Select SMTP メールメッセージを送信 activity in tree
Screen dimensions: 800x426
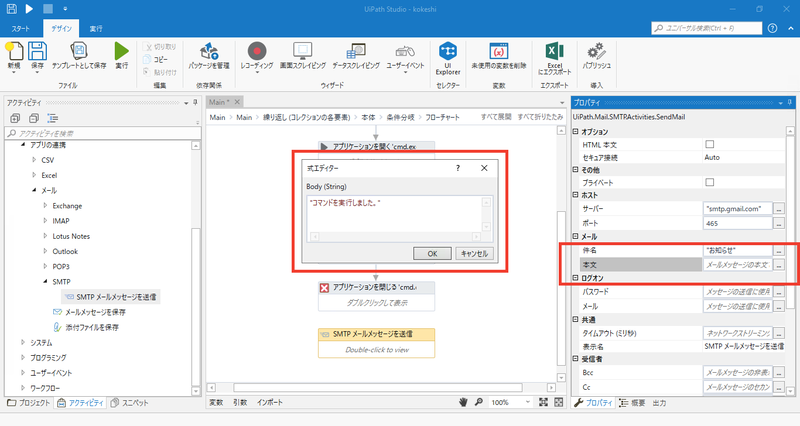(111, 296)
